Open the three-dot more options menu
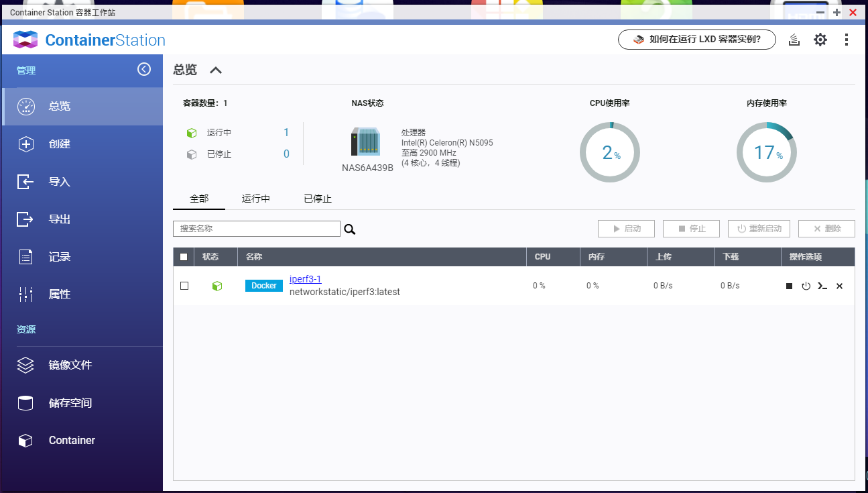The image size is (868, 493). point(847,40)
